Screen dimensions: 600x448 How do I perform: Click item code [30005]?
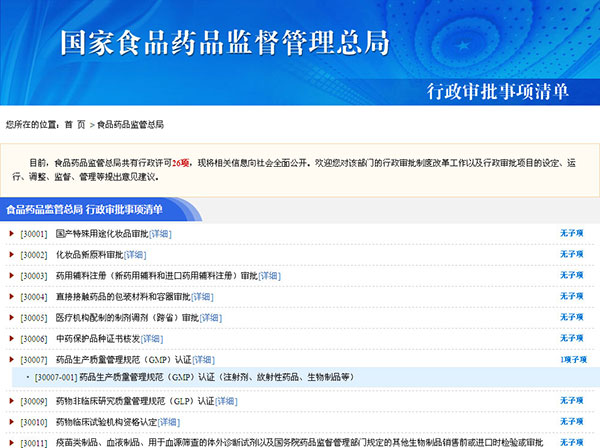(34, 318)
